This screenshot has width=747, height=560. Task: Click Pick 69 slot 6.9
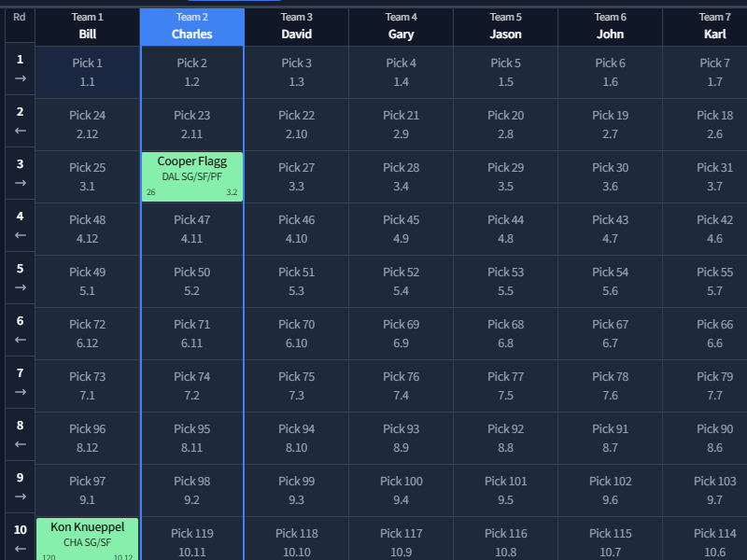click(x=402, y=334)
